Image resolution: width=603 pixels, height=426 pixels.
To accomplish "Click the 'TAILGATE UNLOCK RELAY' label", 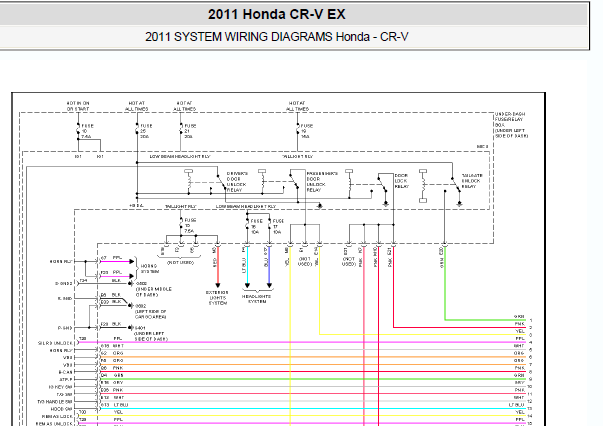I will 472,181.
